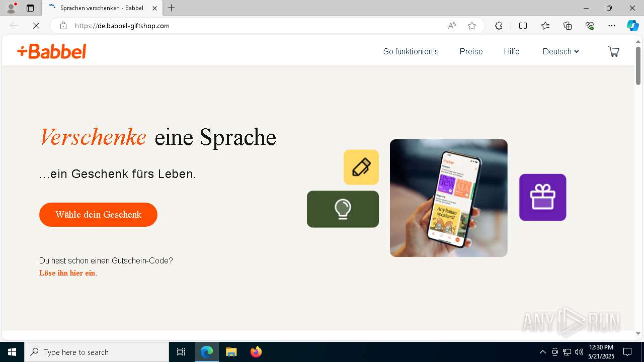Add this page to favorites
Image resolution: width=644 pixels, height=362 pixels.
tap(472, 26)
